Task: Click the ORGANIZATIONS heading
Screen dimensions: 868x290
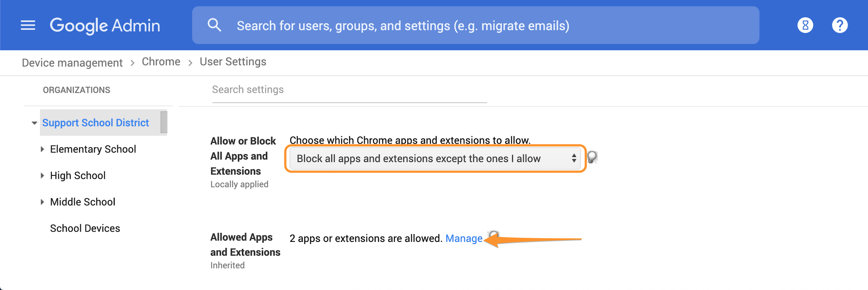Action: [x=76, y=90]
